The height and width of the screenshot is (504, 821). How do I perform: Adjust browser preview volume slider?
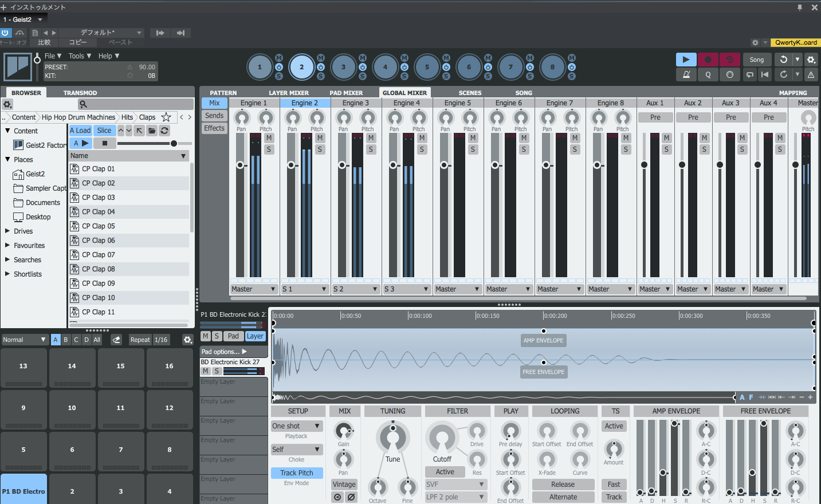[174, 143]
